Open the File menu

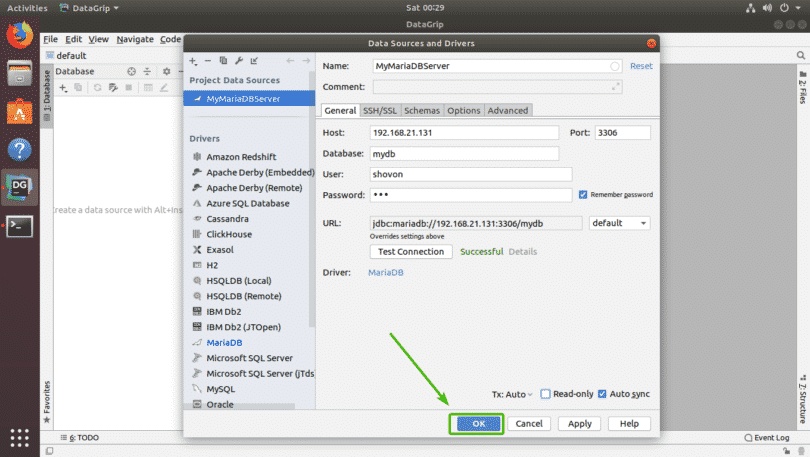coord(50,39)
